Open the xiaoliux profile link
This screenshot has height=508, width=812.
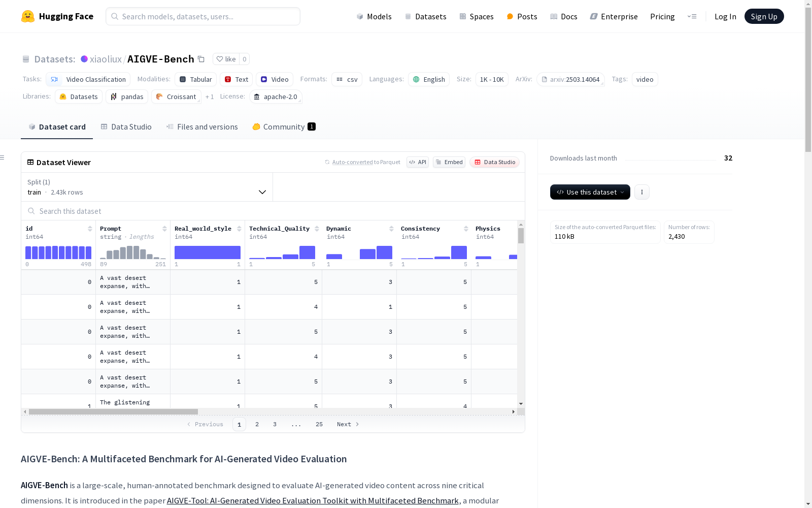point(106,59)
